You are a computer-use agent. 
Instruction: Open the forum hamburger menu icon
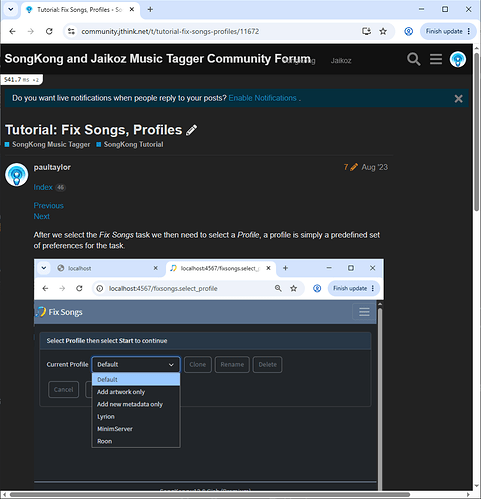click(436, 59)
